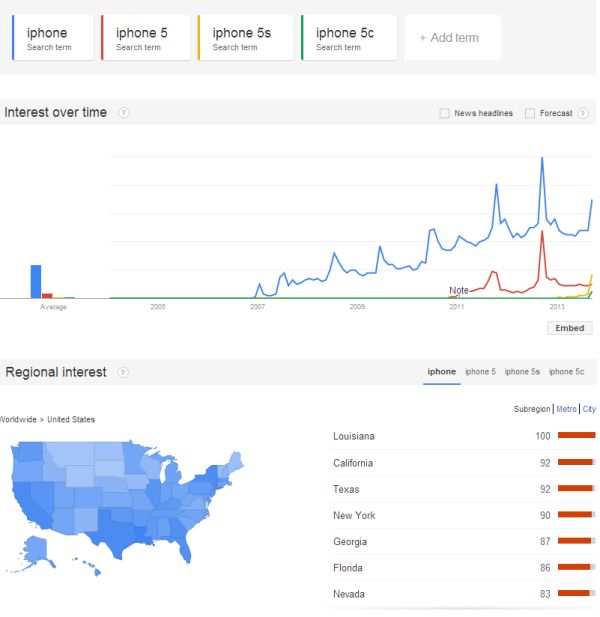Click the Worldwide breadcrumb link
This screenshot has height=617, width=600.
(x=20, y=419)
